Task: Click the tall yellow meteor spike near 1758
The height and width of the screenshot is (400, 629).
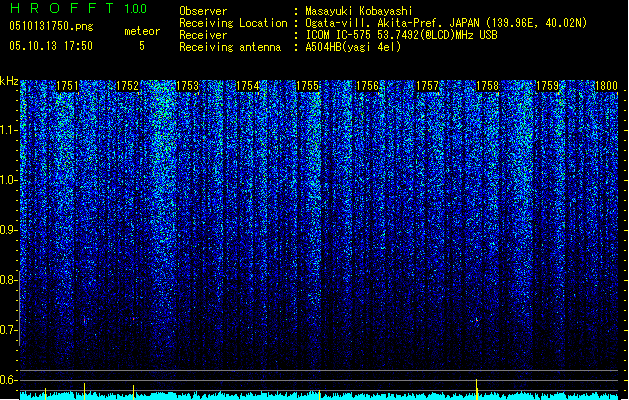Action: 477,389
